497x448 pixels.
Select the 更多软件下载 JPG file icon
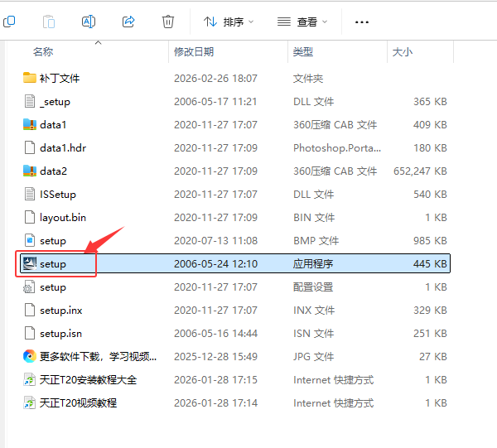tap(30, 356)
